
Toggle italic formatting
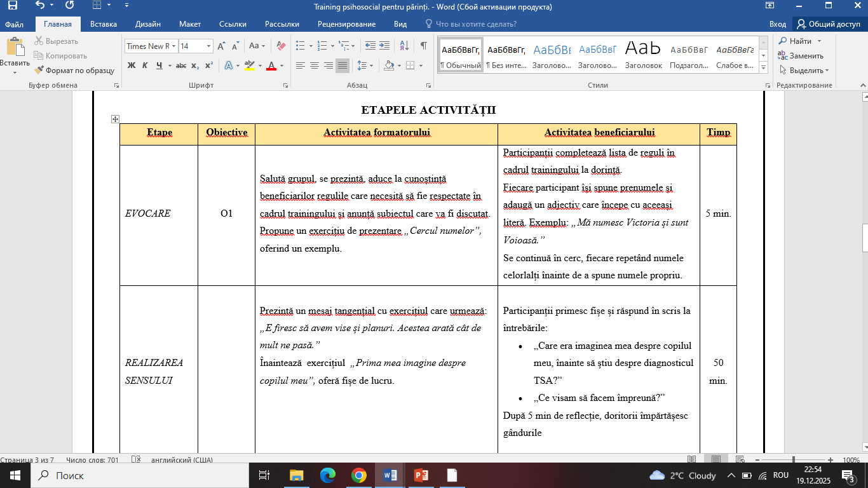click(145, 65)
